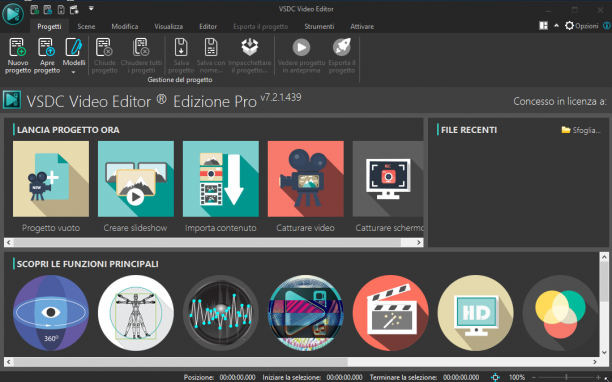
Task: Open a project with Apre progetto
Action: [47, 56]
